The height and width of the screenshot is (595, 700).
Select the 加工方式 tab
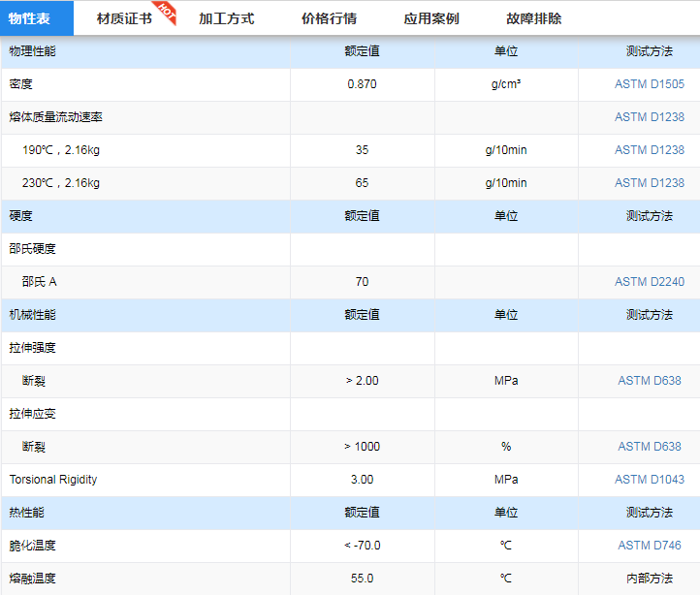coord(226,18)
